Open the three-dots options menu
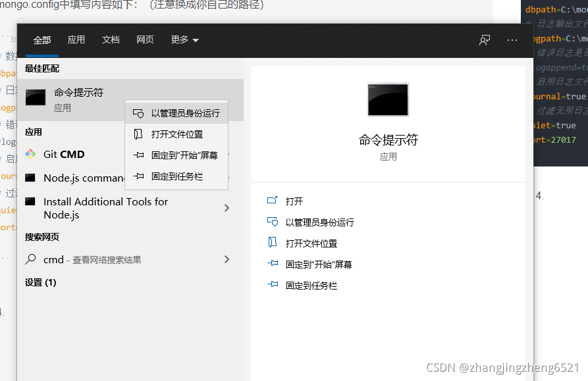The image size is (588, 381). click(512, 39)
